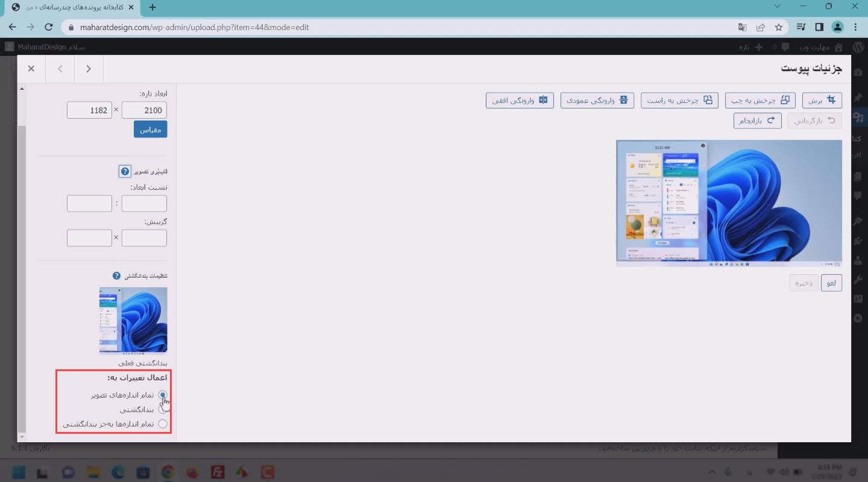Rotate image left with چرخش به چپ

click(759, 100)
